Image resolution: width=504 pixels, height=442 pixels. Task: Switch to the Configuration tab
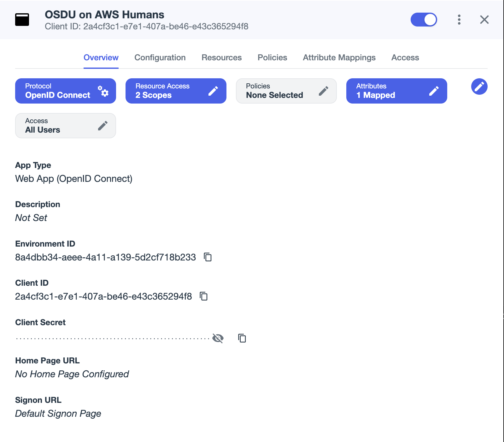point(160,57)
